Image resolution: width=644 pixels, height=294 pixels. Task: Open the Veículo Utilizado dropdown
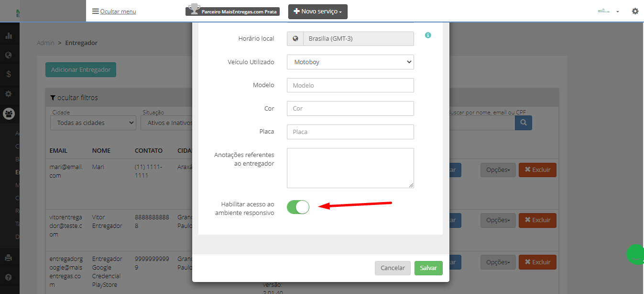(x=350, y=62)
